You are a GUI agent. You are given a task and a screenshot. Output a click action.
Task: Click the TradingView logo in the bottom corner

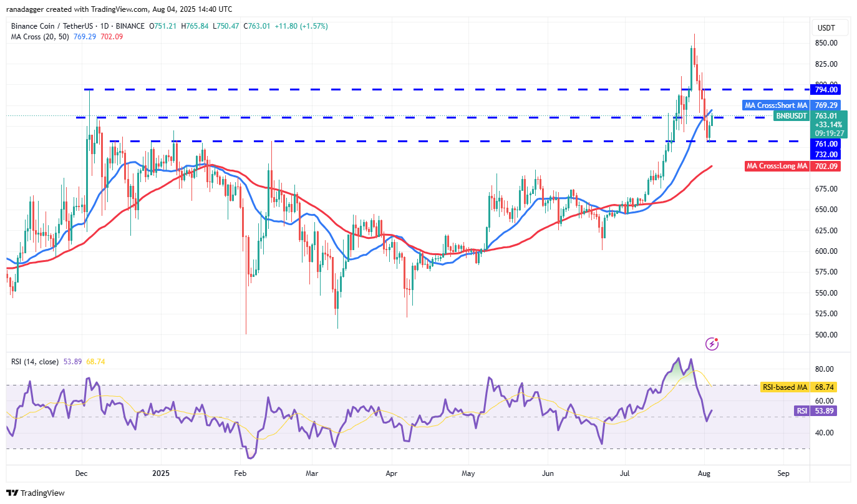(x=35, y=493)
